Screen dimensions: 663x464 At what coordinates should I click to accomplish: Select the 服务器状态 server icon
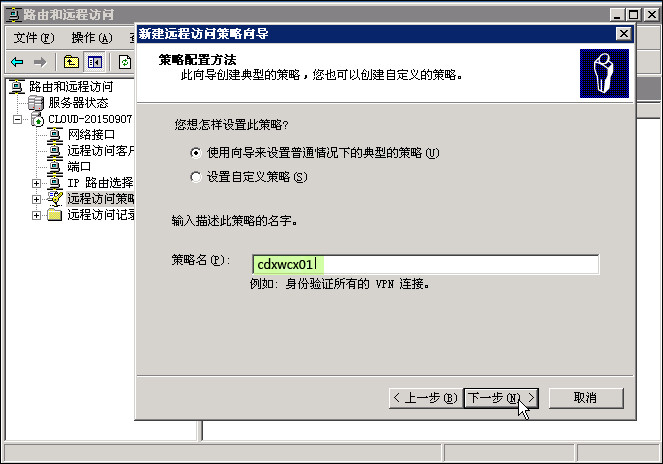[x=36, y=103]
